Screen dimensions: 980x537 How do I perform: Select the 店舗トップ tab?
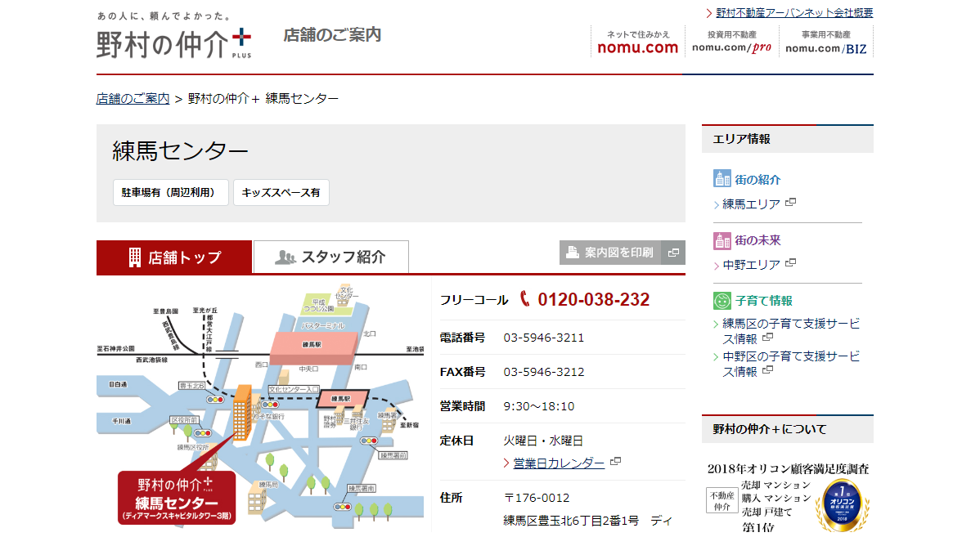coord(174,257)
